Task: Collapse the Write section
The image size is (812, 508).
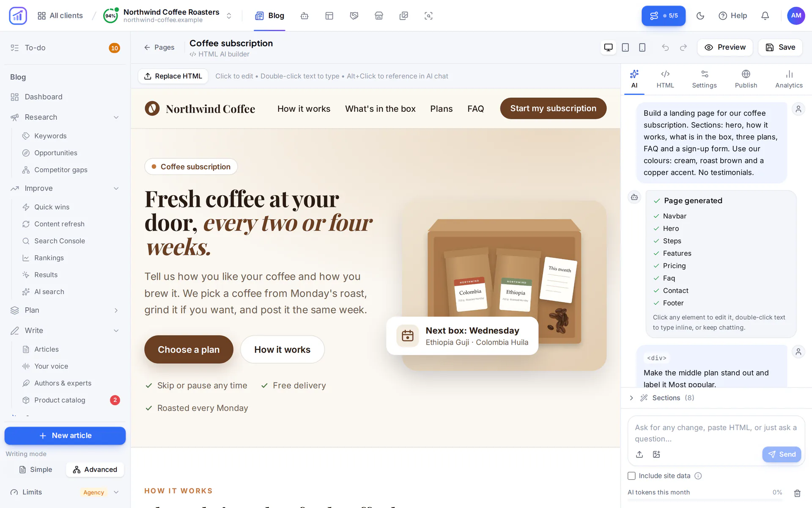Action: pyautogui.click(x=65, y=331)
